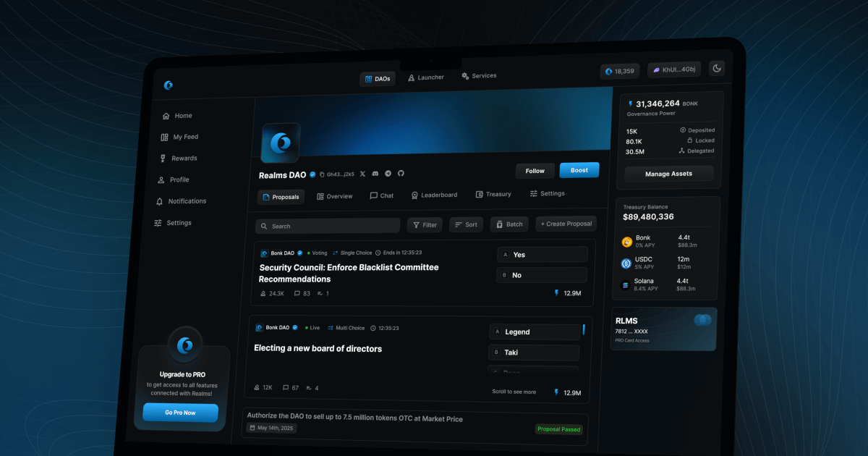Screen dimensions: 868x456
Task: Open the Security Council proposal title
Action: 349,273
